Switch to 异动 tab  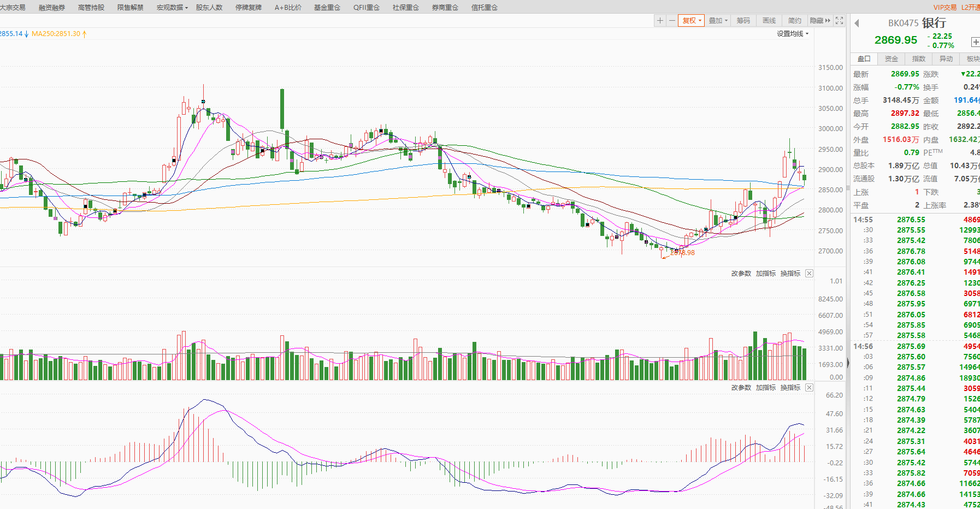(x=946, y=59)
